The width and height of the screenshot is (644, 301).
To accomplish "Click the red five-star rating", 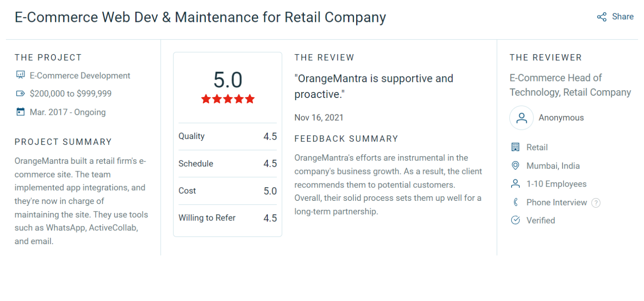I will tap(227, 99).
